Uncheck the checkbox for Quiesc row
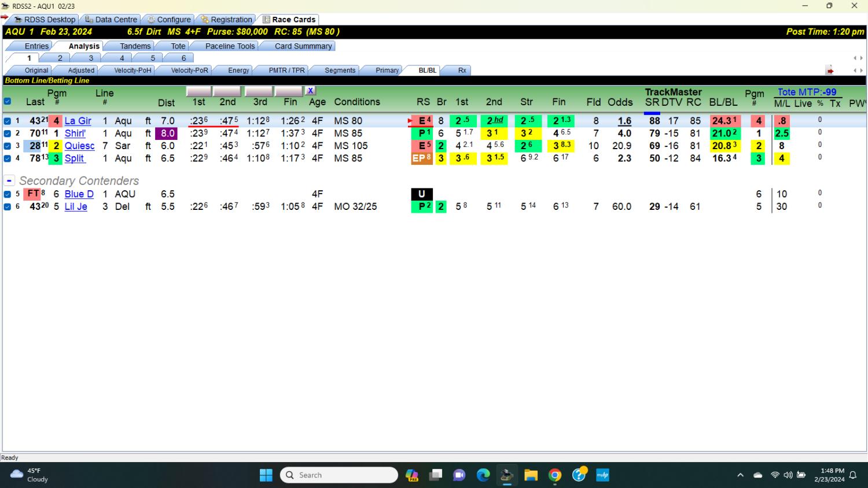Viewport: 868px width, 488px height. coord(8,146)
